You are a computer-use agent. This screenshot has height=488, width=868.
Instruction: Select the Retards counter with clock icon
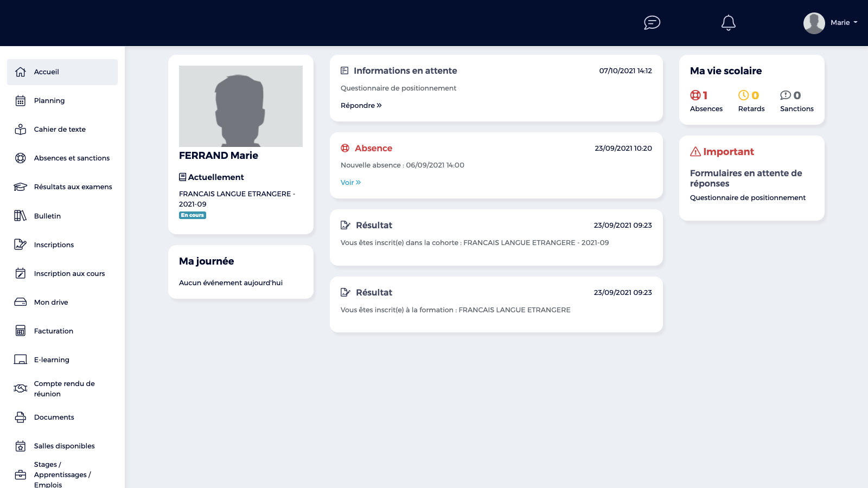[x=751, y=101]
